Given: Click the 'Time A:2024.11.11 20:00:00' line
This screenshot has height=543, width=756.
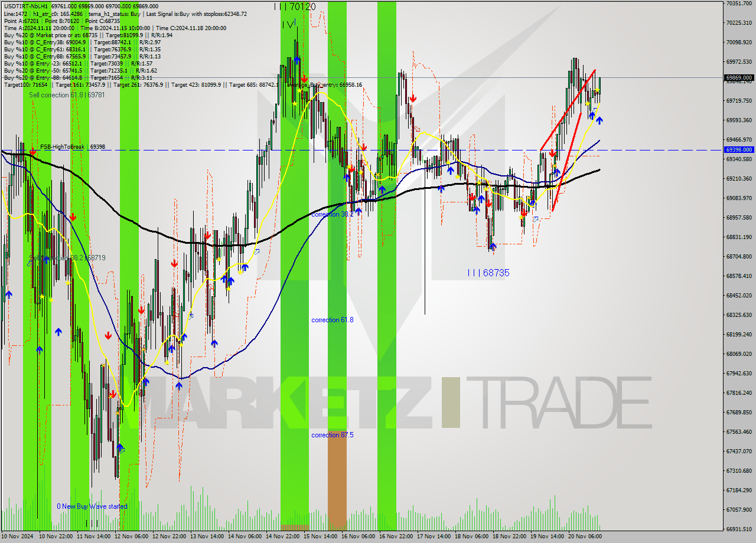Looking at the screenshot, I should [x=115, y=28].
